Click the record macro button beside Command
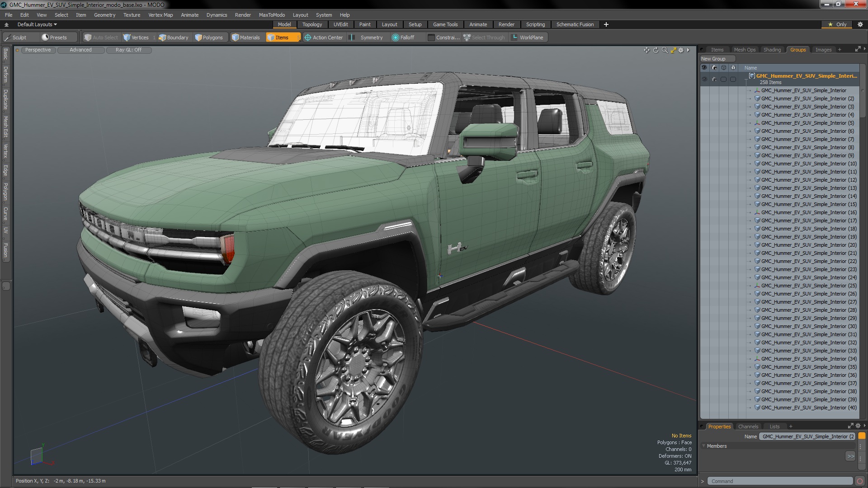This screenshot has height=488, width=868. (x=860, y=481)
